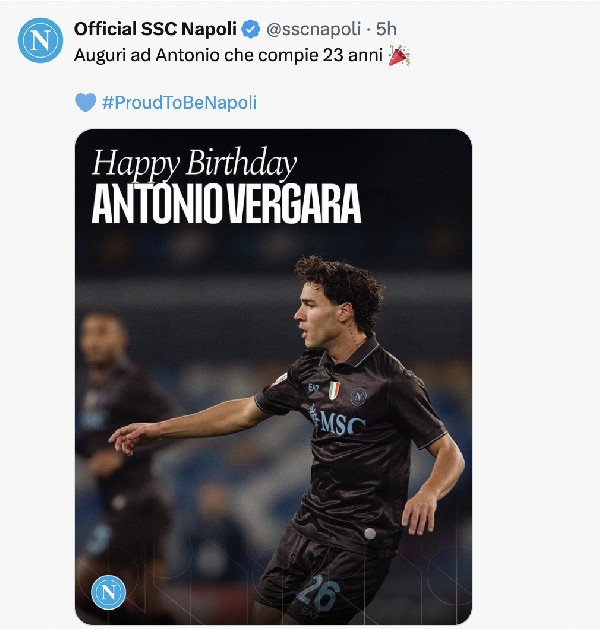Screen dimensions: 600x629
Task: Click the SSC Napoli profile avatar
Action: 40,41
